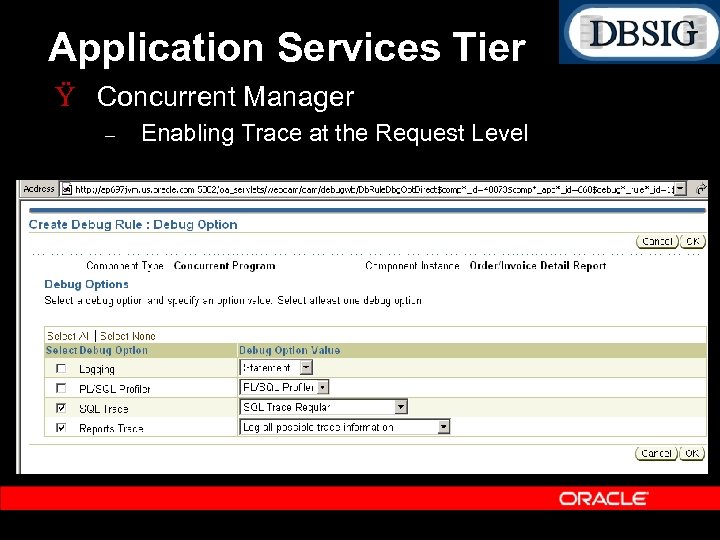Click the Concurrent Manager bullet text
Screen dimensions: 720x540
225,96
